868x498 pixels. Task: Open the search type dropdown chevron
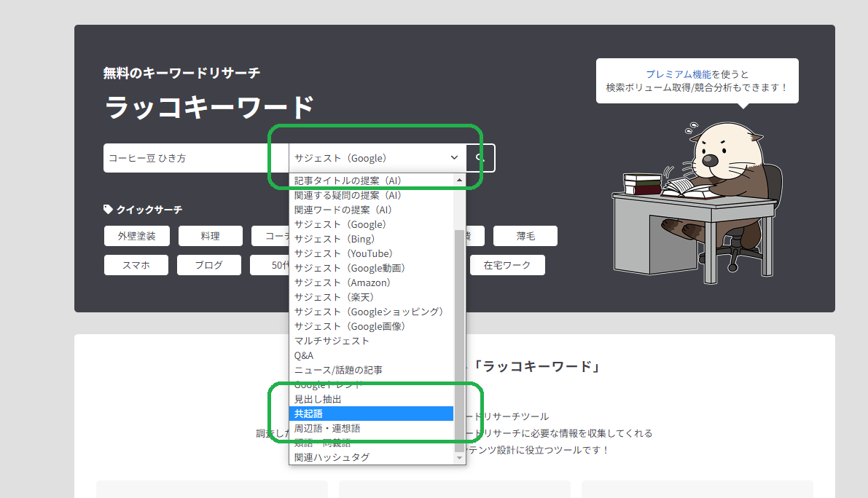[x=454, y=157]
